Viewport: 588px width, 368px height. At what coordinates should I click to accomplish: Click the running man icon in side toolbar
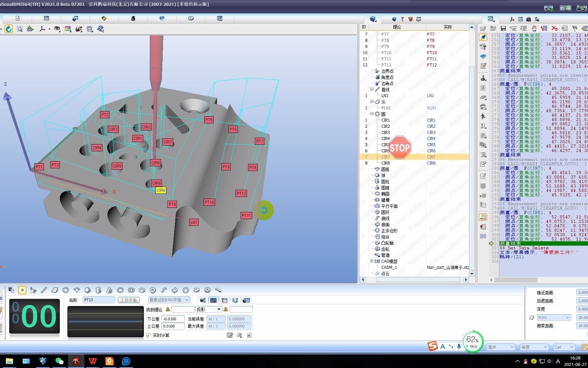click(483, 116)
